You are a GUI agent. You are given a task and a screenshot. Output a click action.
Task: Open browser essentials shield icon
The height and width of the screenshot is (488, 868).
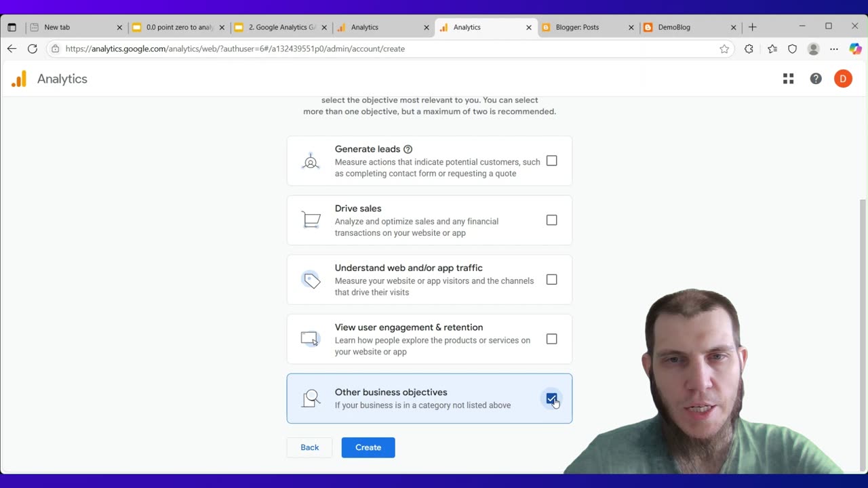pyautogui.click(x=792, y=49)
